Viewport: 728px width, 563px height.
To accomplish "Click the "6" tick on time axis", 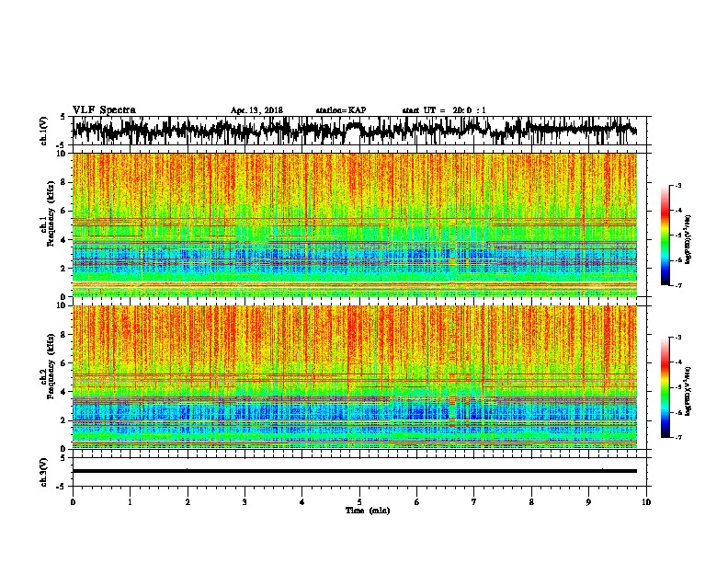I will tap(417, 502).
